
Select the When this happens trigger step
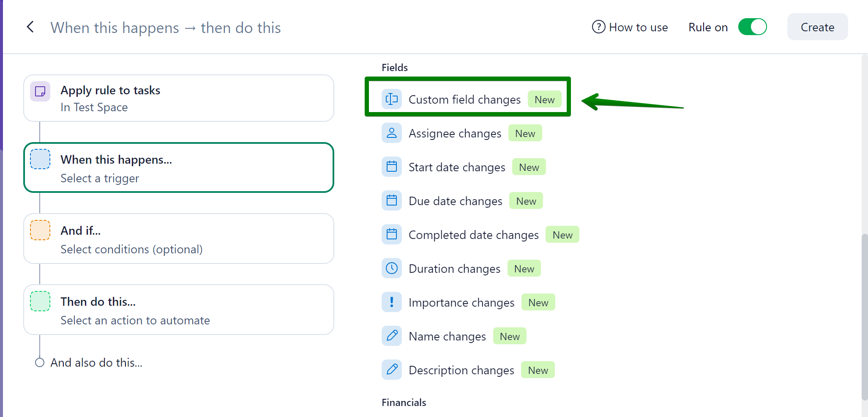coord(178,168)
